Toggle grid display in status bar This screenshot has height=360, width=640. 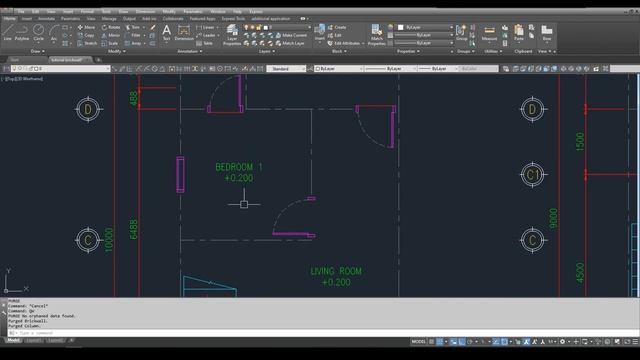coord(431,342)
